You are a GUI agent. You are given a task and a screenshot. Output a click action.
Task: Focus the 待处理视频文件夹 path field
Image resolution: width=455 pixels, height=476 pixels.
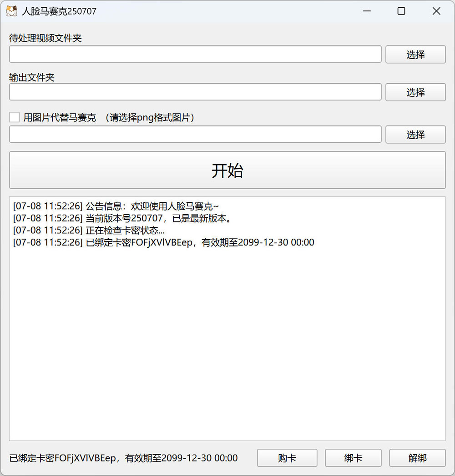(x=195, y=54)
